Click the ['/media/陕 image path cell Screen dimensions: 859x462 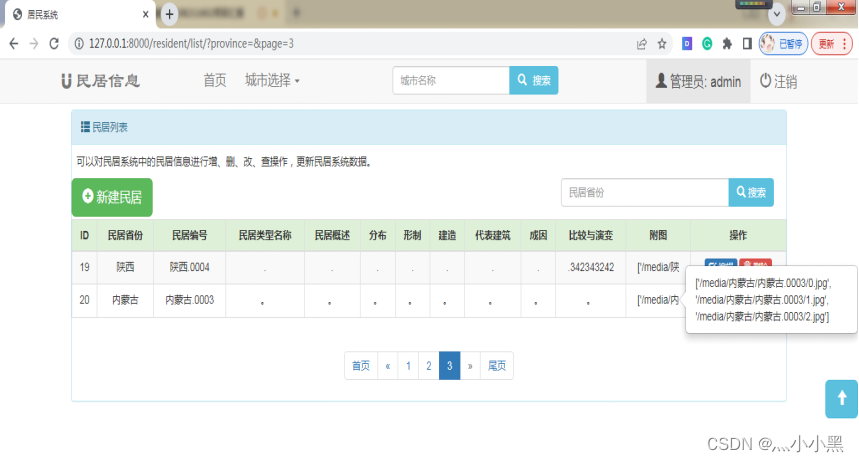[x=658, y=267]
